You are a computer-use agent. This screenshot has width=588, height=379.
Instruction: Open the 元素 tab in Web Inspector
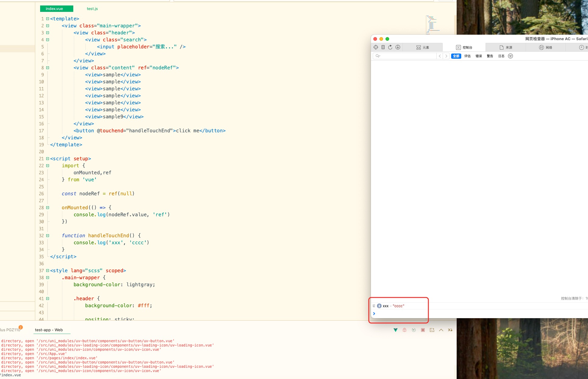pos(423,47)
